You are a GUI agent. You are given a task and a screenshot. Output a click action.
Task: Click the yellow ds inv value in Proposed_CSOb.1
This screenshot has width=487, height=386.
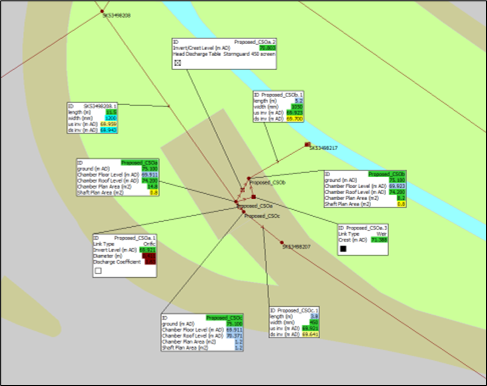coord(295,119)
